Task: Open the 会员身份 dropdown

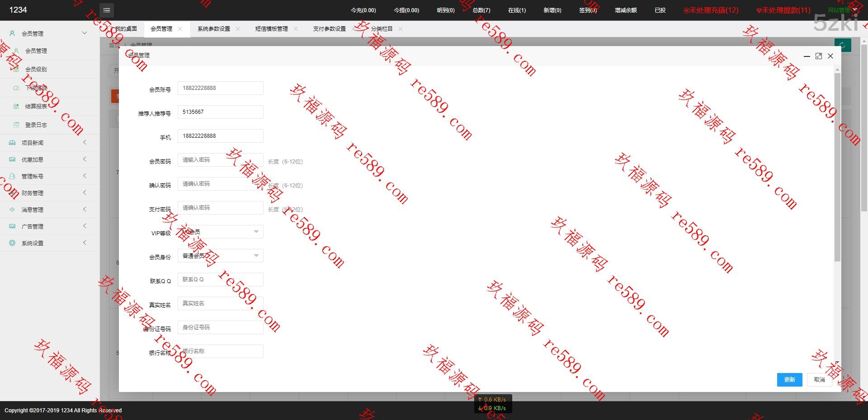Action: 220,256
